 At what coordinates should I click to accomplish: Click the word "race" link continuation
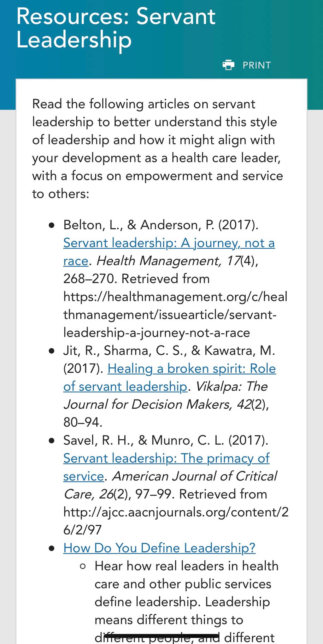76,261
